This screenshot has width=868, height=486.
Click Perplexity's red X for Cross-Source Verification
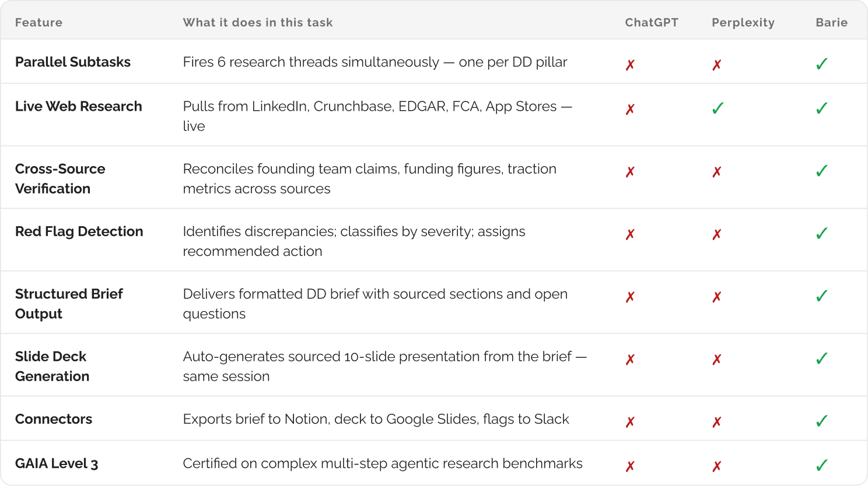click(717, 172)
